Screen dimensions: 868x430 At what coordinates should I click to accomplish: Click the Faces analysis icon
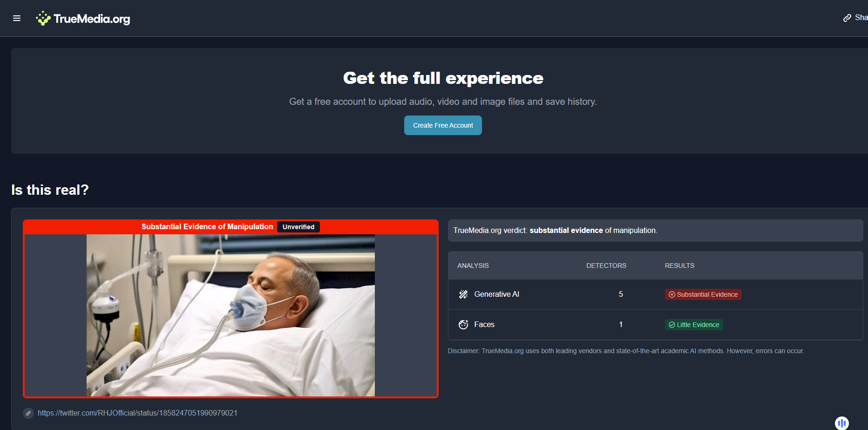(x=463, y=325)
